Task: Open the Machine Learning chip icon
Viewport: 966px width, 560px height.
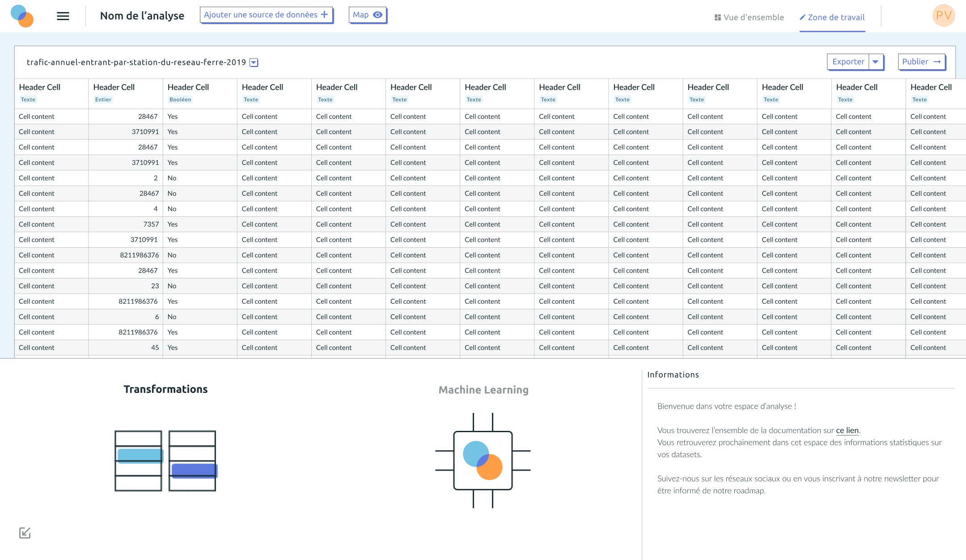Action: tap(483, 460)
